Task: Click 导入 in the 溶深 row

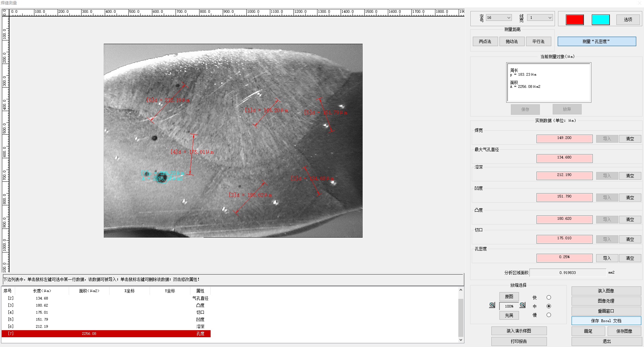Action: click(x=607, y=176)
